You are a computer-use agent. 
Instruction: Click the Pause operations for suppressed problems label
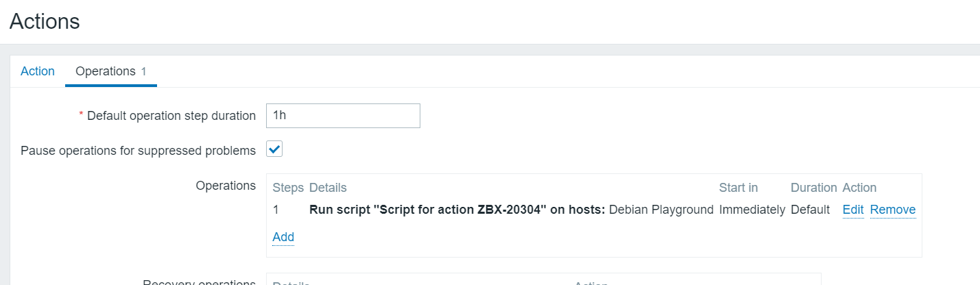tap(139, 150)
